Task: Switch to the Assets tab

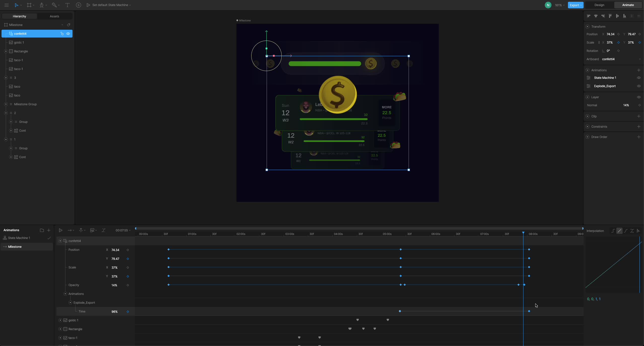Action: [54, 16]
